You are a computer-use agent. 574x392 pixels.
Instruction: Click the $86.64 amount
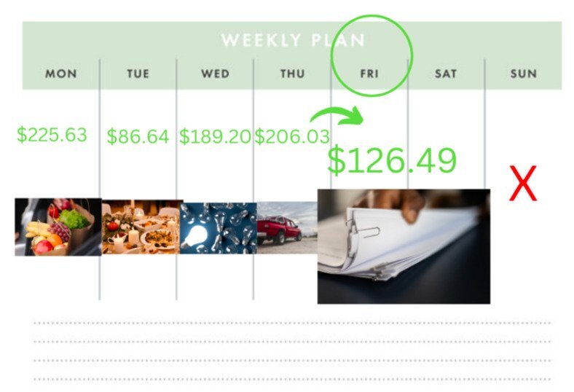[138, 136]
